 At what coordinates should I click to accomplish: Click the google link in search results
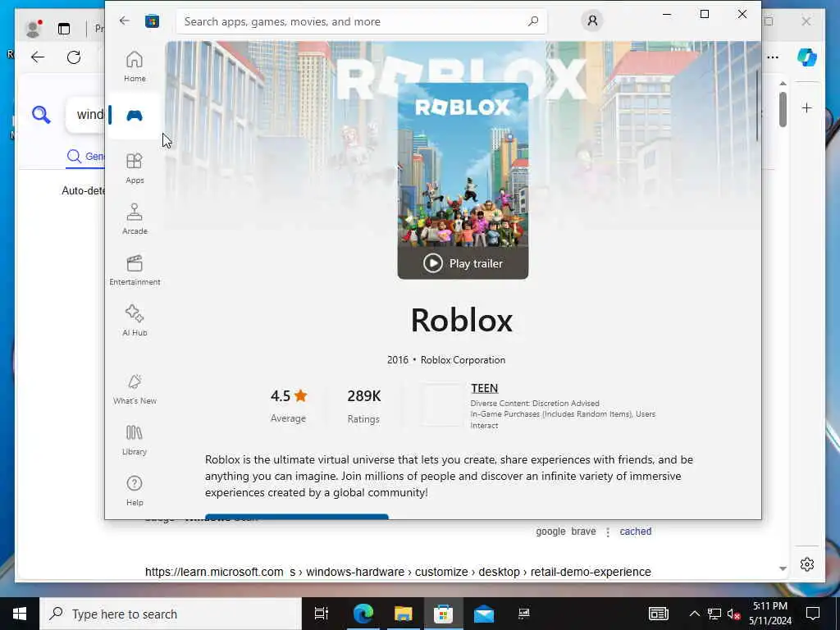pos(550,532)
